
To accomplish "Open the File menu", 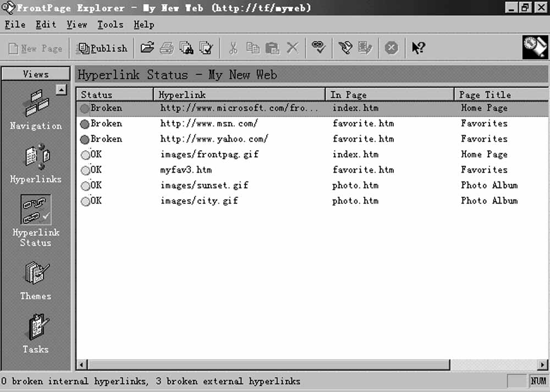I will point(15,25).
